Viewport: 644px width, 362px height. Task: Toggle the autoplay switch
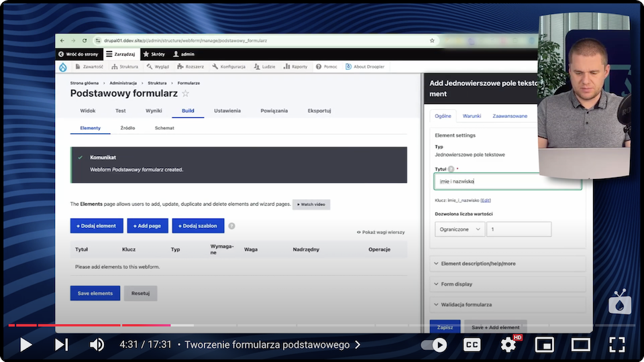pyautogui.click(x=434, y=345)
